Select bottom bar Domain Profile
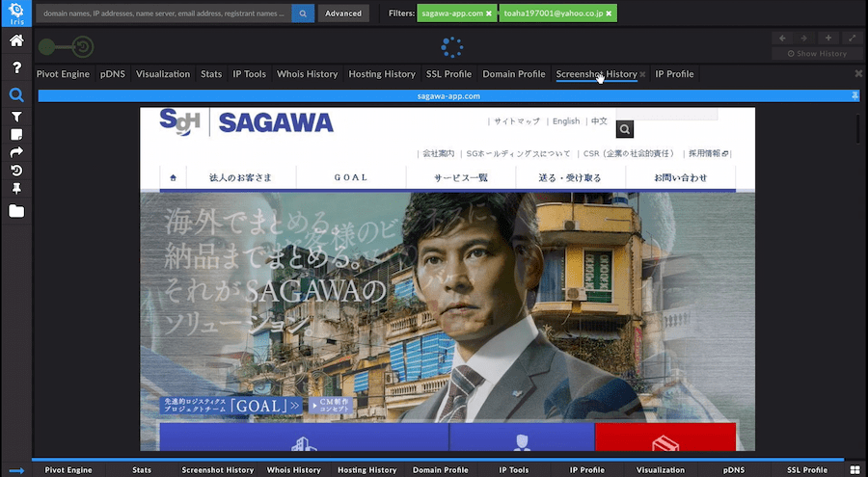 click(x=441, y=470)
